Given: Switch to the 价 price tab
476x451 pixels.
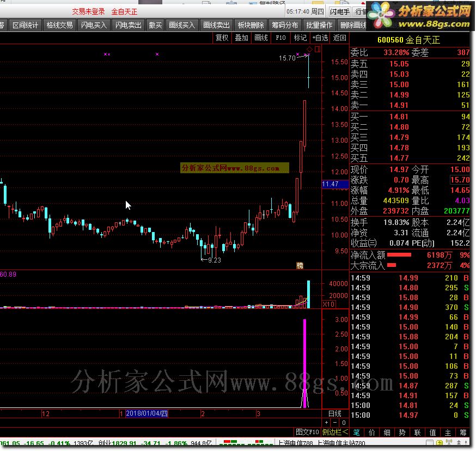Looking at the screenshot, I should point(371,432).
